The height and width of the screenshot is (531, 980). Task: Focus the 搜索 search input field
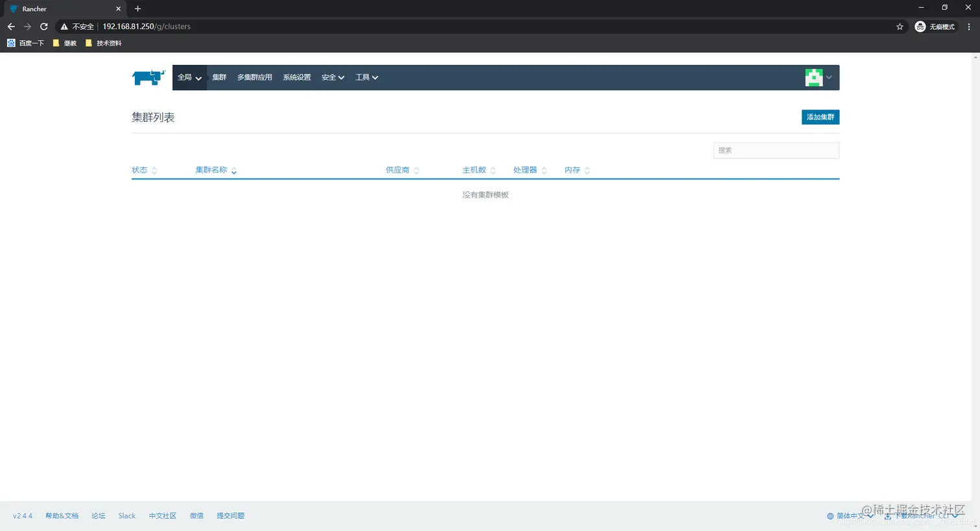point(776,150)
